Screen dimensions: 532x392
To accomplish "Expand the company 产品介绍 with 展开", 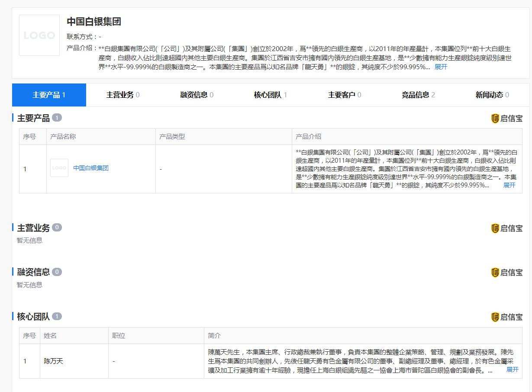I will point(441,67).
